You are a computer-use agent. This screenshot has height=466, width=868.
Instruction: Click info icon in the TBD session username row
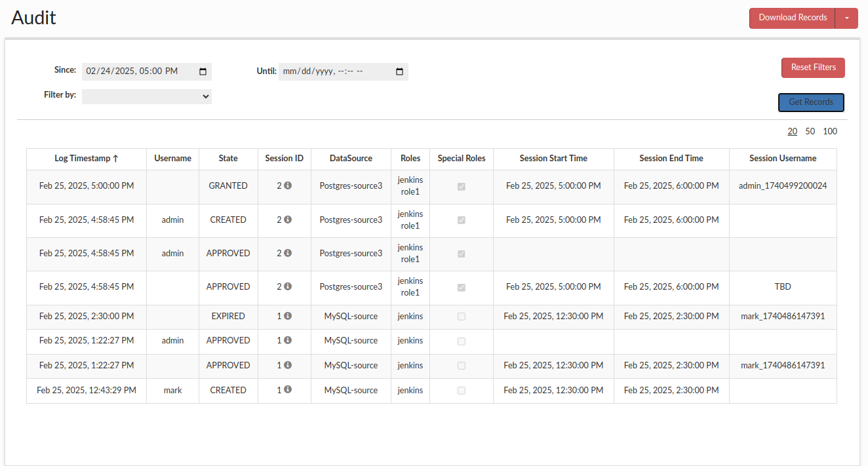point(288,286)
